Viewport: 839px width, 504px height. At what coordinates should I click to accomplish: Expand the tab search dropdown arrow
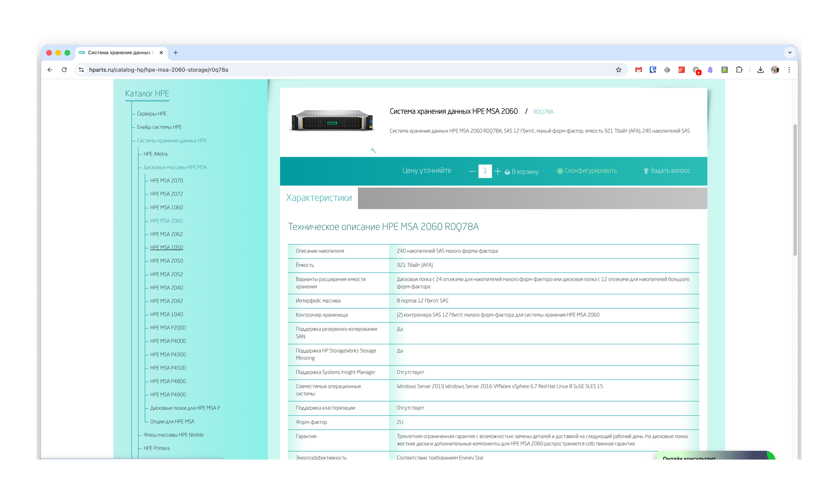[x=790, y=52]
